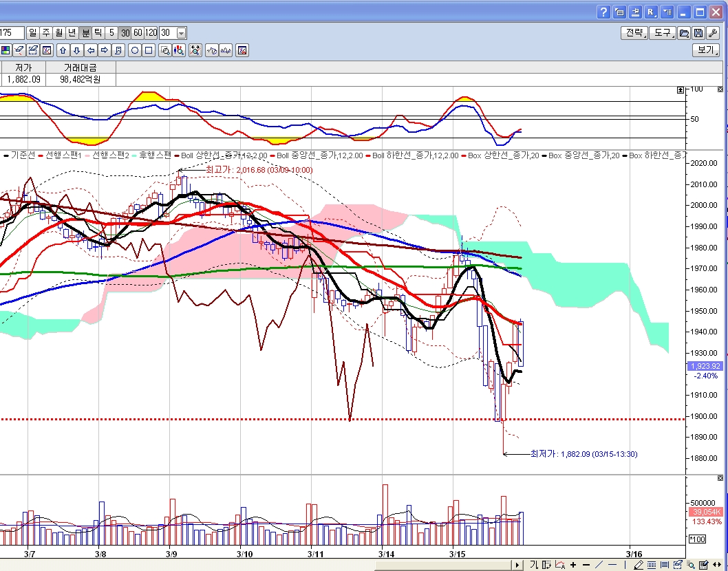The image size is (728, 571).
Task: Click the magnifier zoom chart icon
Action: [165, 50]
